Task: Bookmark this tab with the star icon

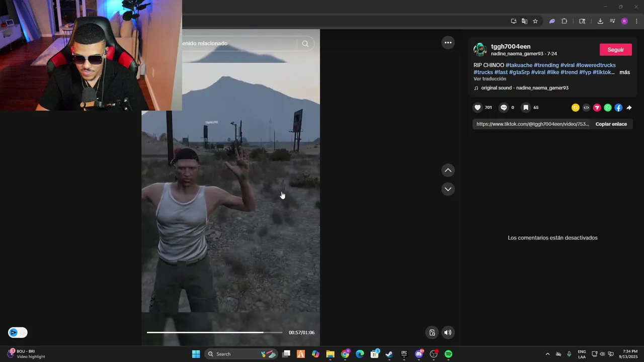Action: click(x=535, y=21)
